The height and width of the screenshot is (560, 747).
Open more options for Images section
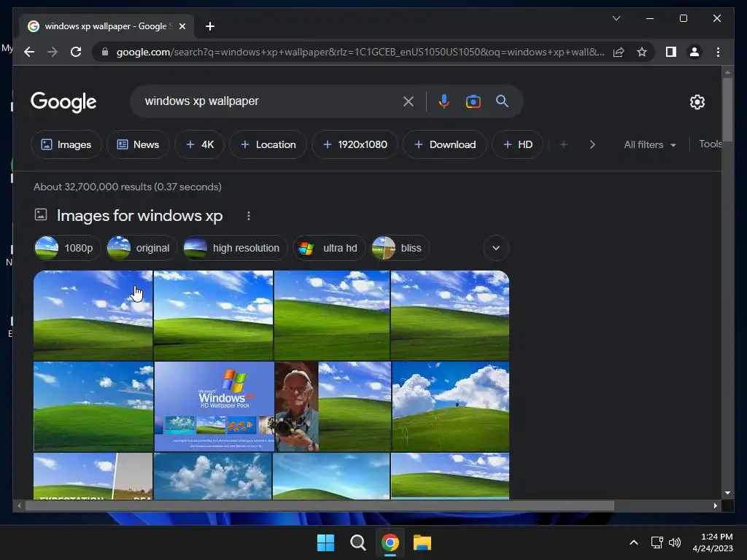pyautogui.click(x=248, y=216)
